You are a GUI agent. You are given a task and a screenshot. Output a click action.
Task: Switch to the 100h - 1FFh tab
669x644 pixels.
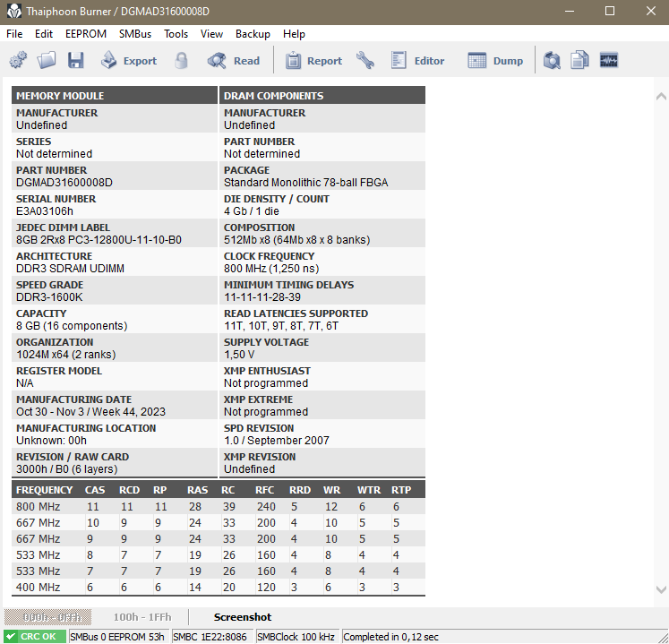click(x=142, y=617)
